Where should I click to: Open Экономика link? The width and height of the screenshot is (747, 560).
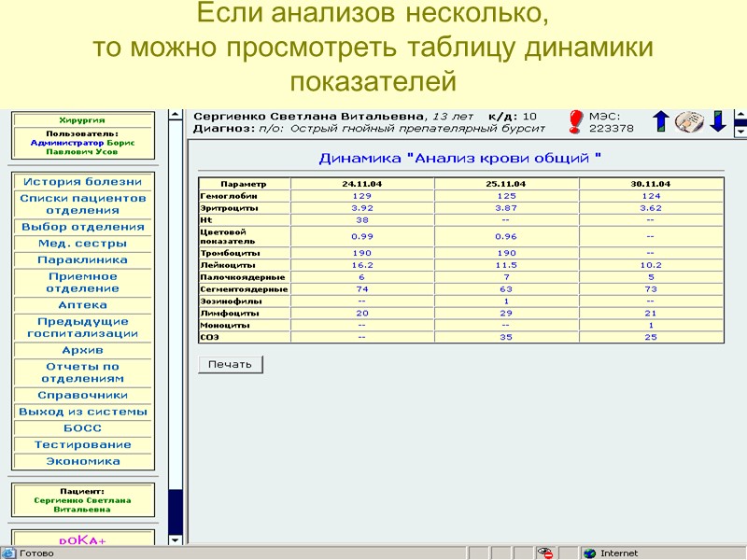[82, 461]
